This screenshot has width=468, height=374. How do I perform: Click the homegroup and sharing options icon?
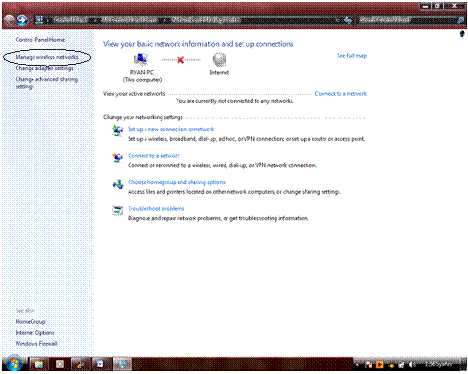[117, 184]
